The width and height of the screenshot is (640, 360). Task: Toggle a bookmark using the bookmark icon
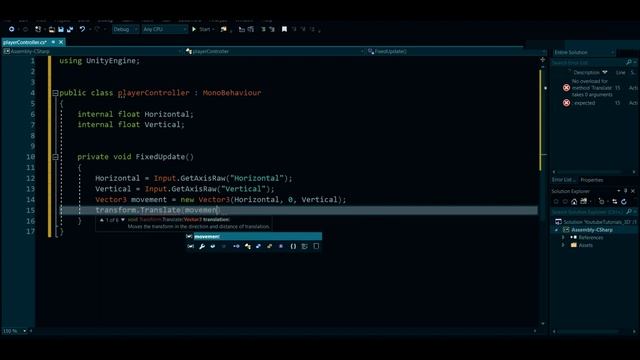pyautogui.click(x=284, y=29)
